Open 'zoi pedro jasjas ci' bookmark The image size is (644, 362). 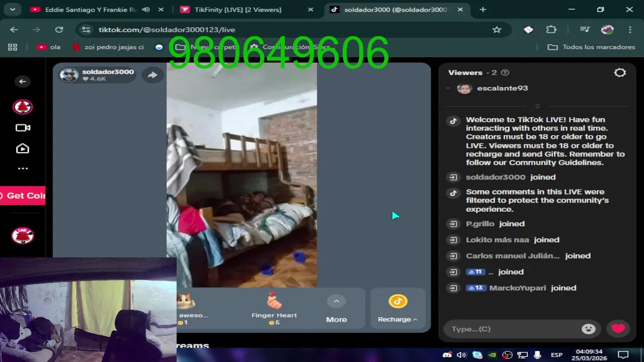[x=108, y=47]
